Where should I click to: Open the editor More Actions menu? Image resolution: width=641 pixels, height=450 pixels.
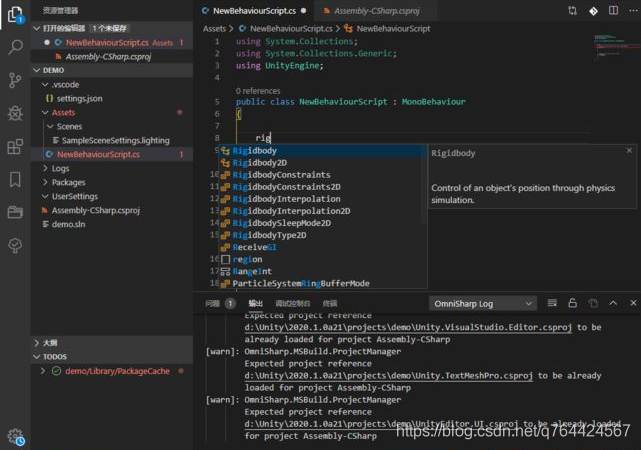click(633, 11)
